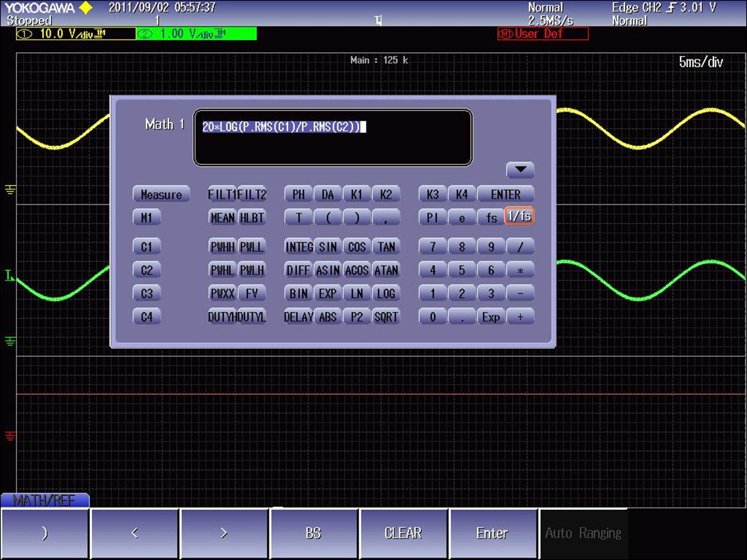Select the C2 channel source key
Screen dimensions: 747x560
(x=147, y=270)
